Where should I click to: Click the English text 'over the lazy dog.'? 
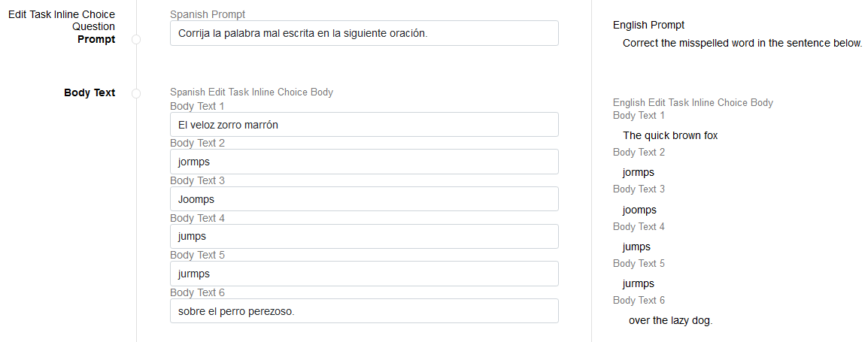click(670, 320)
